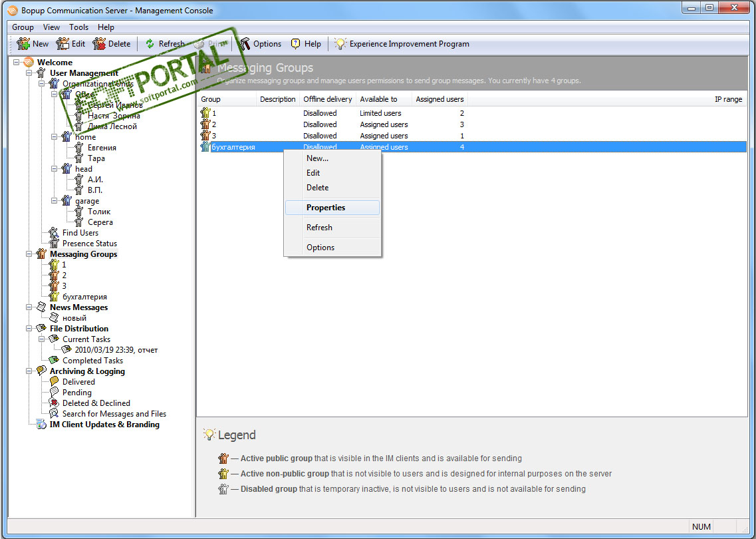Click the Pending messages icon
Viewport: 756px width, 539px height.
[54, 392]
